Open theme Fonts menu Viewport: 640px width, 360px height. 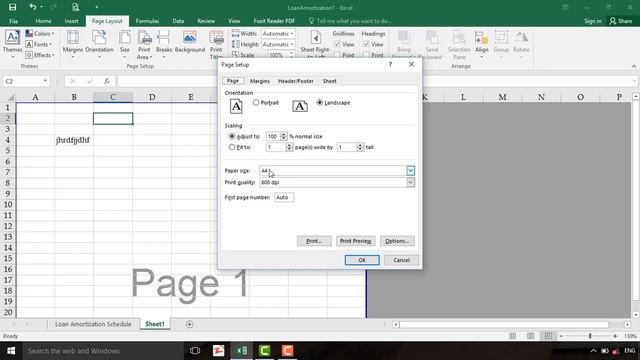(39, 44)
